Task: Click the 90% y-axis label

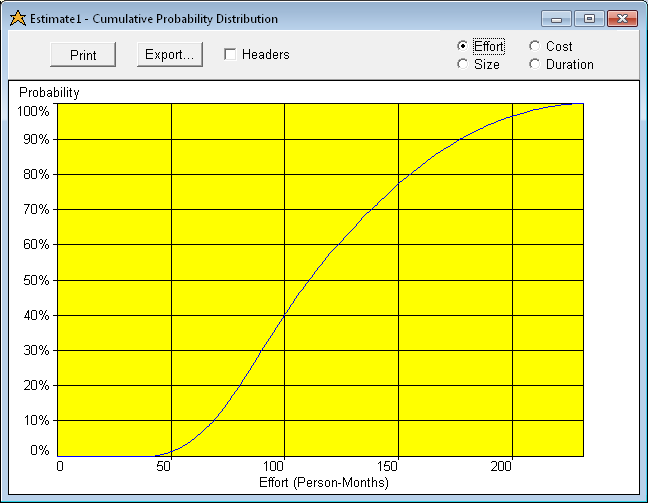Action: coord(36,139)
